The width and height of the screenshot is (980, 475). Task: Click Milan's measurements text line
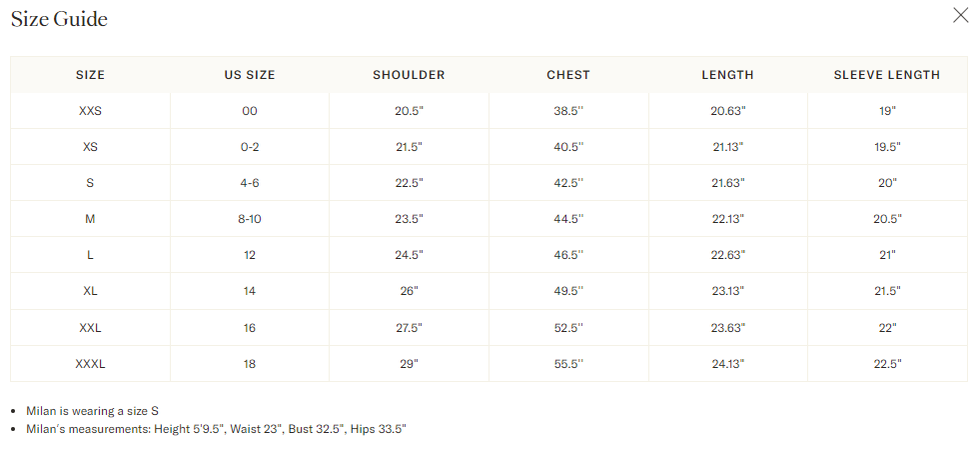click(216, 429)
